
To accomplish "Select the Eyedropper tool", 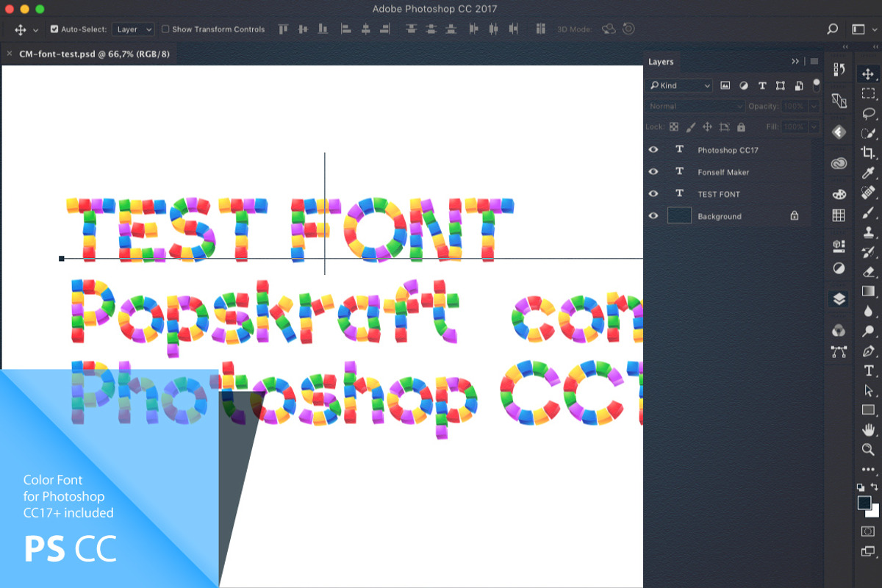I will pos(868,173).
